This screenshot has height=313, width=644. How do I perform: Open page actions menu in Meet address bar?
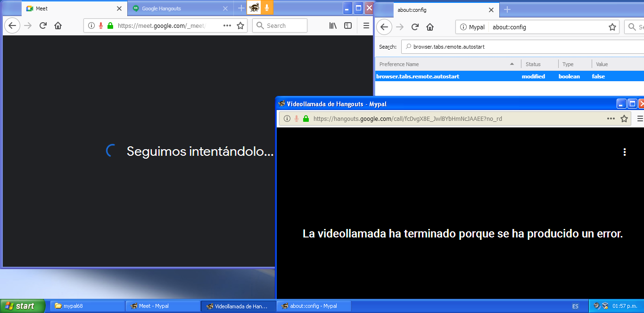point(227,25)
